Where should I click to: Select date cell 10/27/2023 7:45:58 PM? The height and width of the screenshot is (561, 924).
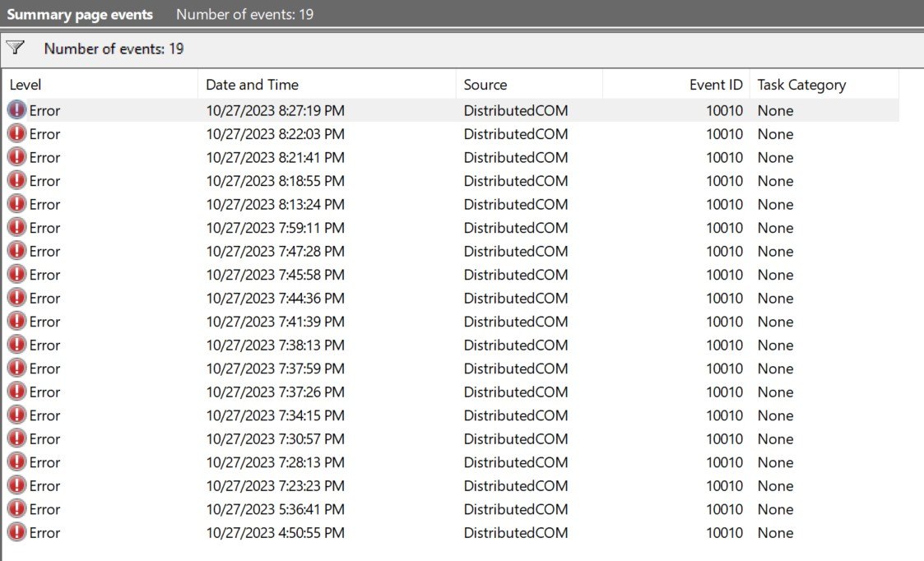[x=275, y=276]
